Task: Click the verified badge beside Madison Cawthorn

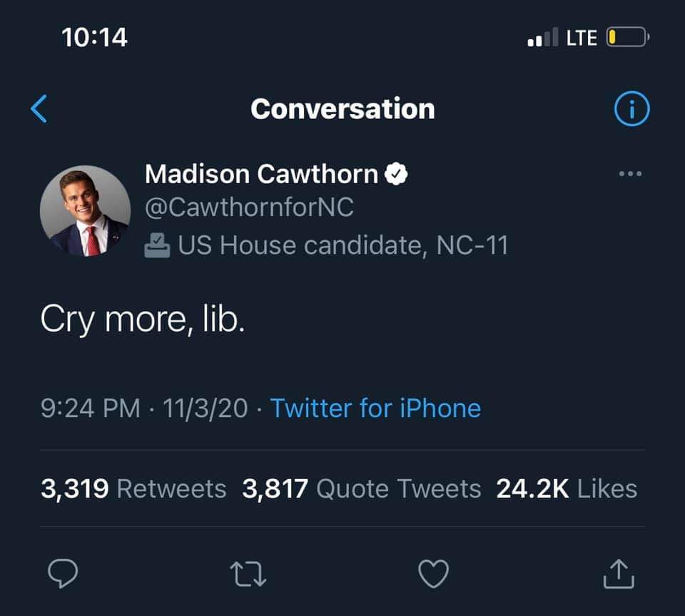Action: coord(397,174)
